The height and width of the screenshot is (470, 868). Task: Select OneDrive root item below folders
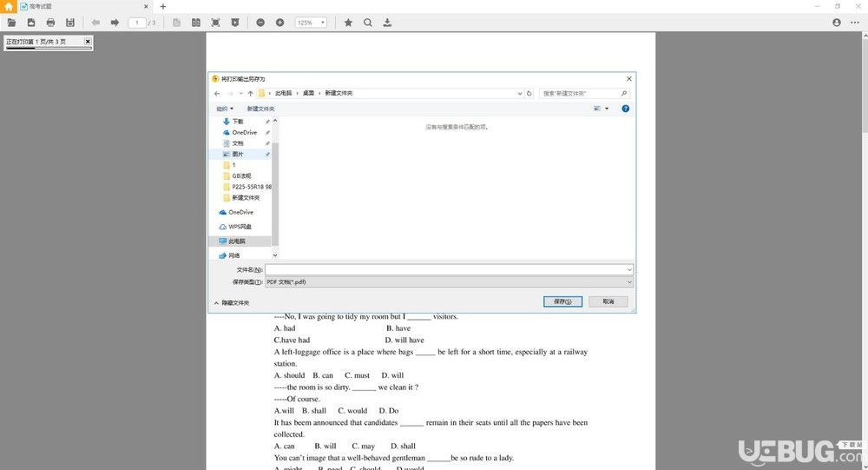tap(236, 212)
